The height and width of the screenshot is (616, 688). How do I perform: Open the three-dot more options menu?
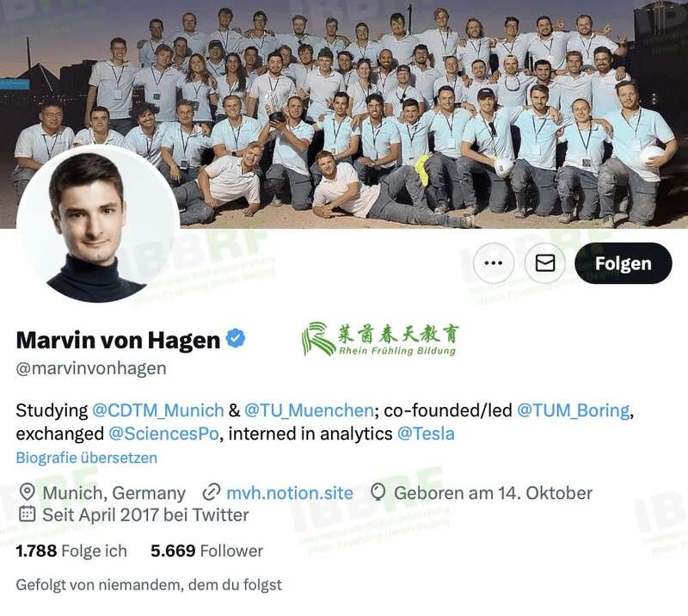[493, 263]
